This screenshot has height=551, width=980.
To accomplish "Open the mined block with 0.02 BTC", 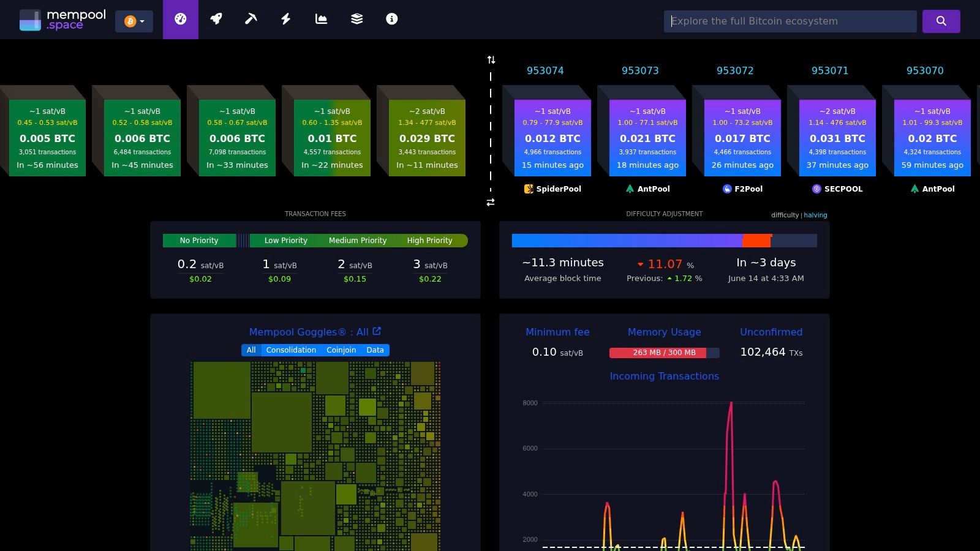I will (x=932, y=138).
